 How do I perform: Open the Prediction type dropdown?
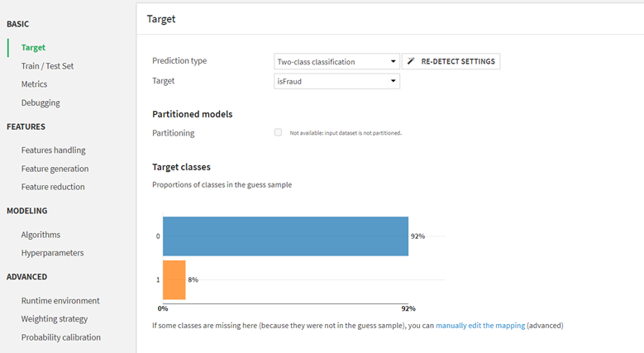[x=337, y=61]
